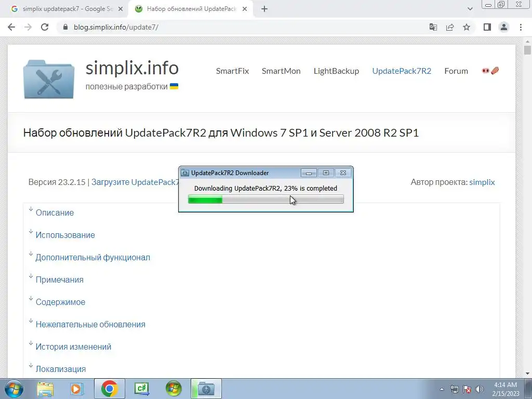The width and height of the screenshot is (532, 399).
Task: Close the UpdatePack7R2 Downloader dialog
Action: [x=343, y=172]
